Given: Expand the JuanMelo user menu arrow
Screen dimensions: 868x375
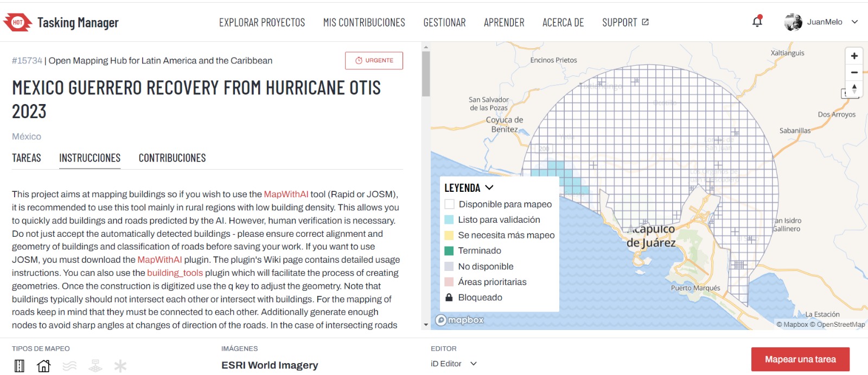Looking at the screenshot, I should (x=855, y=22).
